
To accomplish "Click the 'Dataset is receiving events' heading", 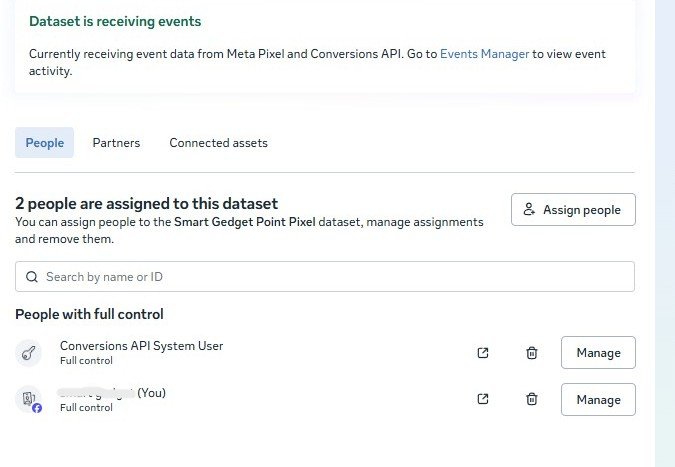I will [115, 21].
